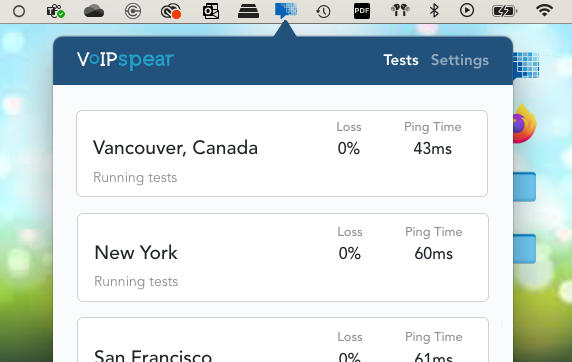The image size is (572, 362).
Task: Switch to the Tests tab
Action: coord(401,60)
